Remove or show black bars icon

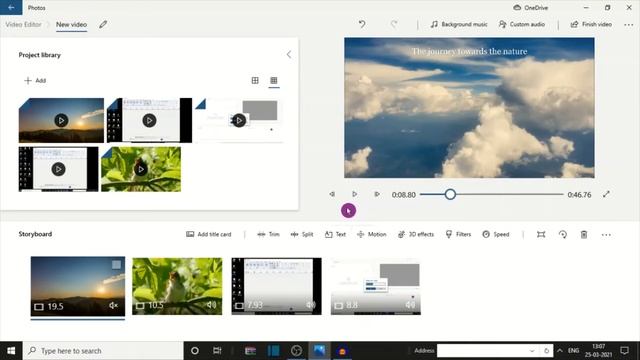[541, 234]
